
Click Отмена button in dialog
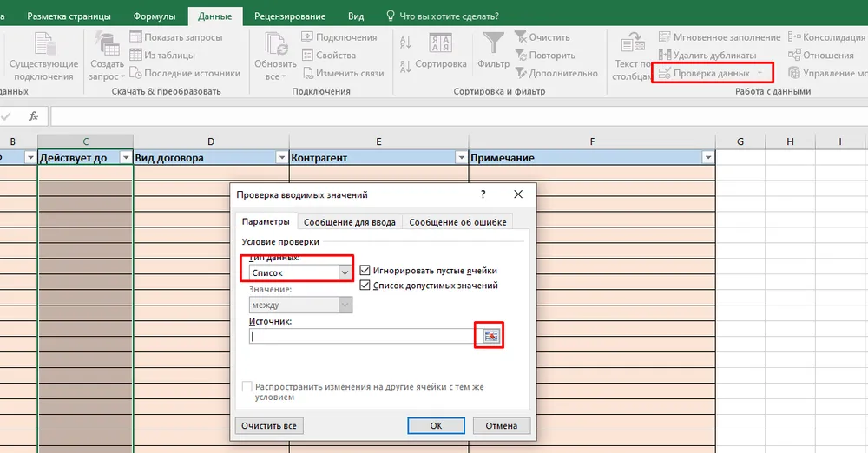[x=502, y=425]
